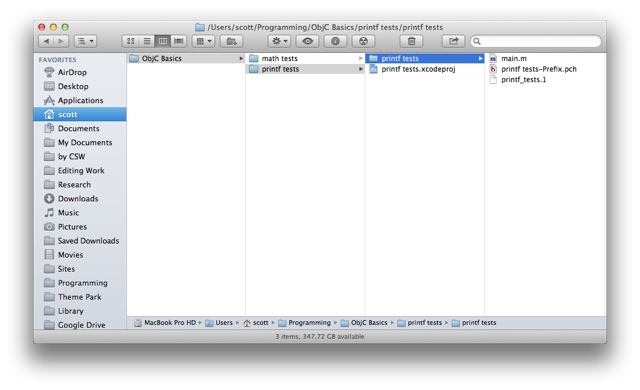The width and height of the screenshot is (640, 390).
Task: Open Sites in the sidebar
Action: [66, 269]
